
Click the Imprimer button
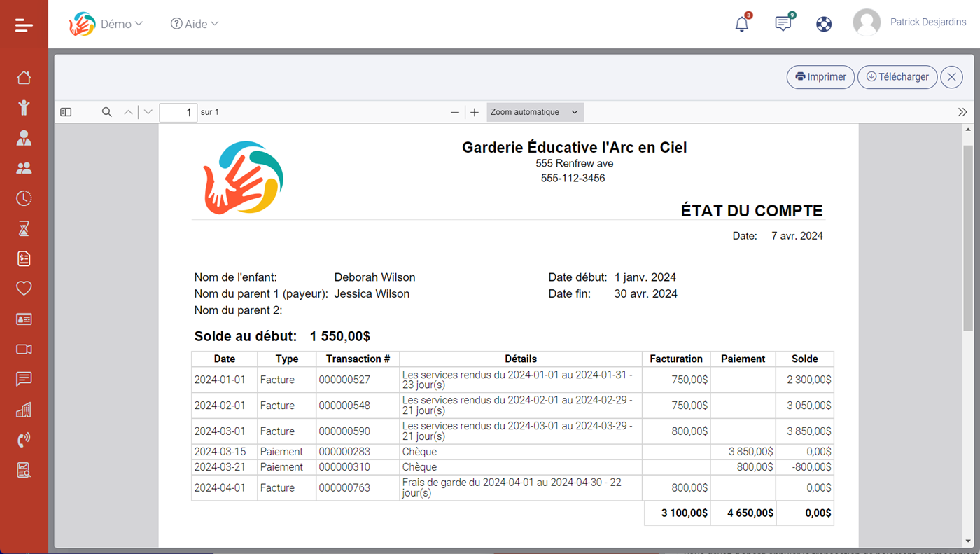pos(820,77)
